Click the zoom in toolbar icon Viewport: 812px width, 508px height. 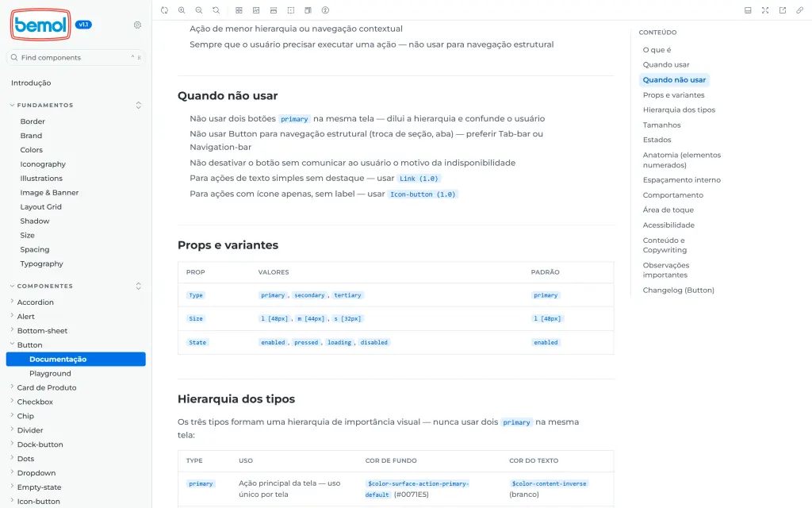tap(182, 10)
